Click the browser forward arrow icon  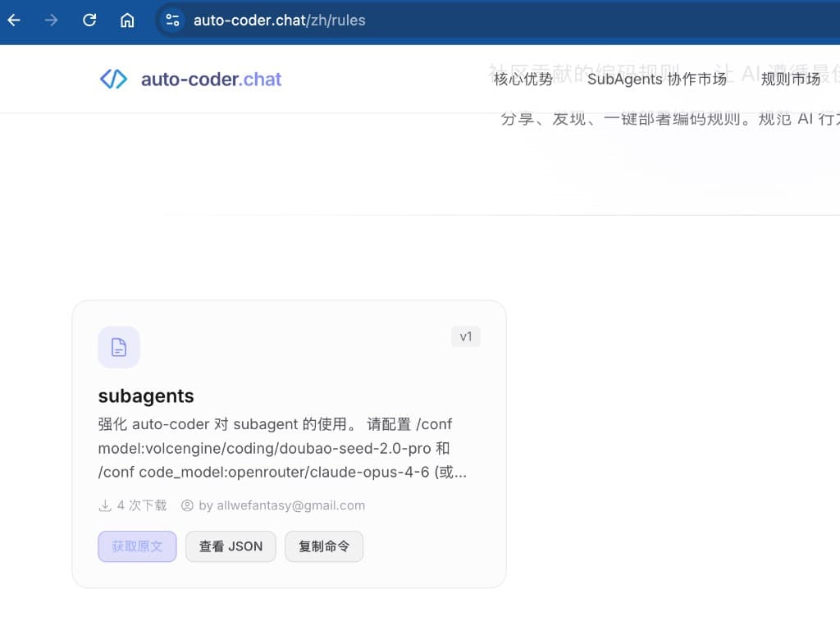(51, 20)
